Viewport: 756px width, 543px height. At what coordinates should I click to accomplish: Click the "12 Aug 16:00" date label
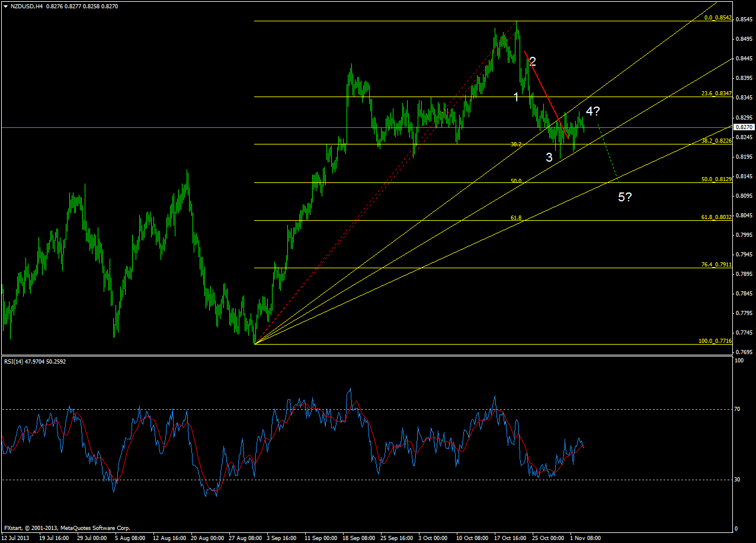pyautogui.click(x=168, y=538)
